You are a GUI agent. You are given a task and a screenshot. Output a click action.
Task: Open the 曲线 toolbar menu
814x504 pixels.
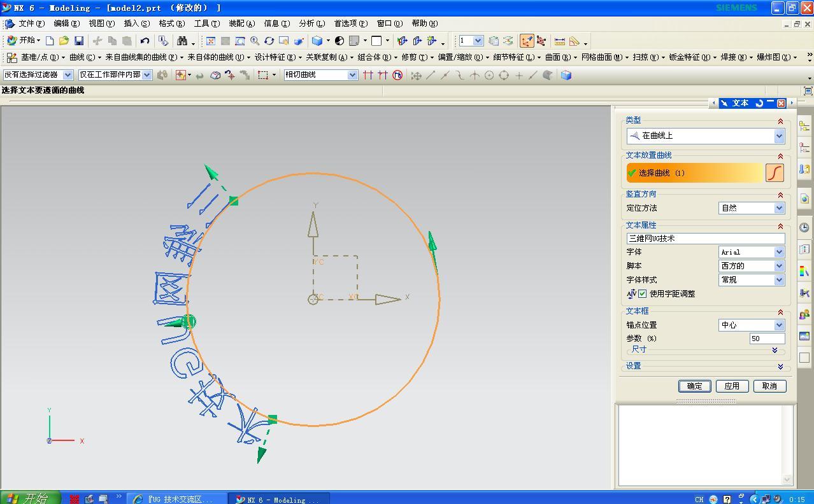[85, 57]
